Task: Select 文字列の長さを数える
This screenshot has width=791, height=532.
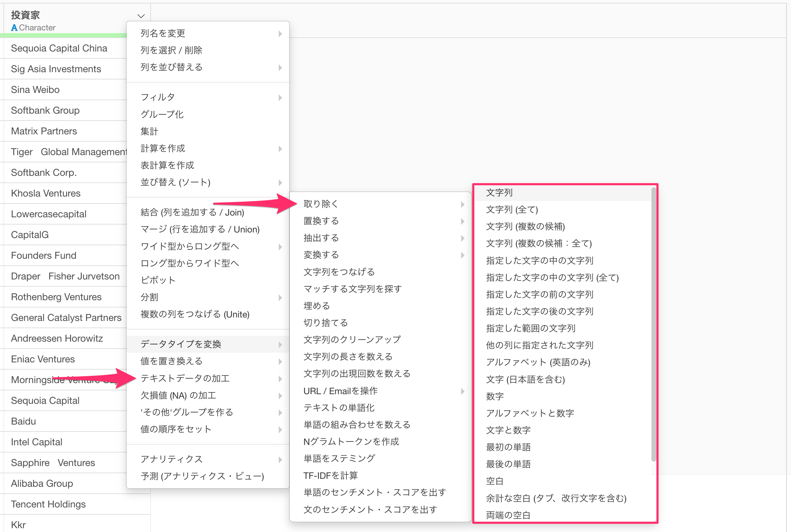Action: click(381, 357)
